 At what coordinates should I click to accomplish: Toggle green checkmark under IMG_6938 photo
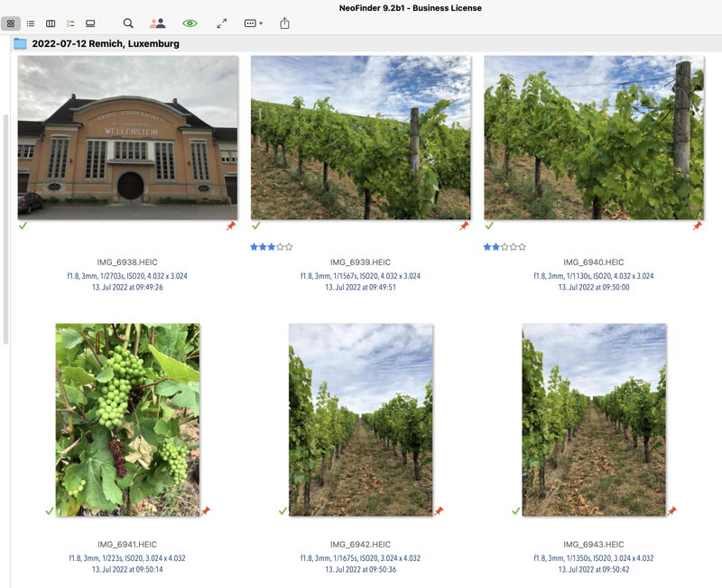23,225
